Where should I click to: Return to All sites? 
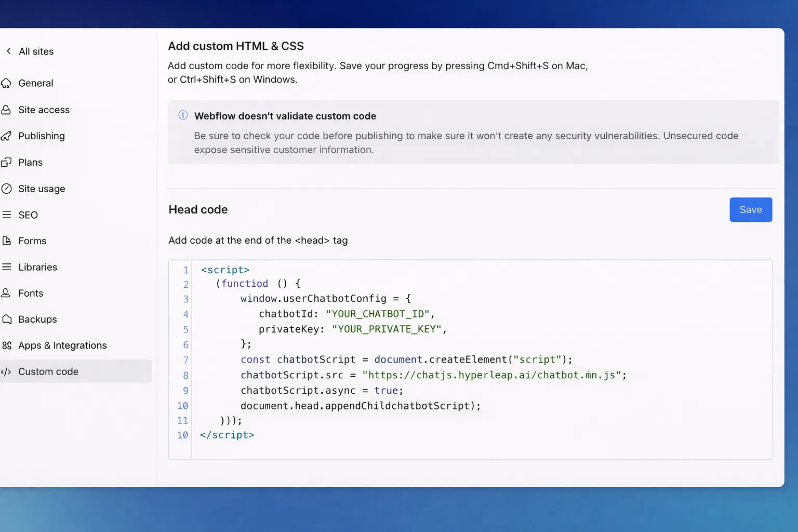coord(36,51)
